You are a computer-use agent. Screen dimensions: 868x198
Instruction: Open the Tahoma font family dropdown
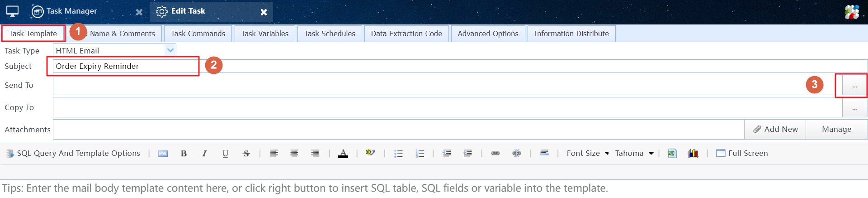click(x=634, y=154)
